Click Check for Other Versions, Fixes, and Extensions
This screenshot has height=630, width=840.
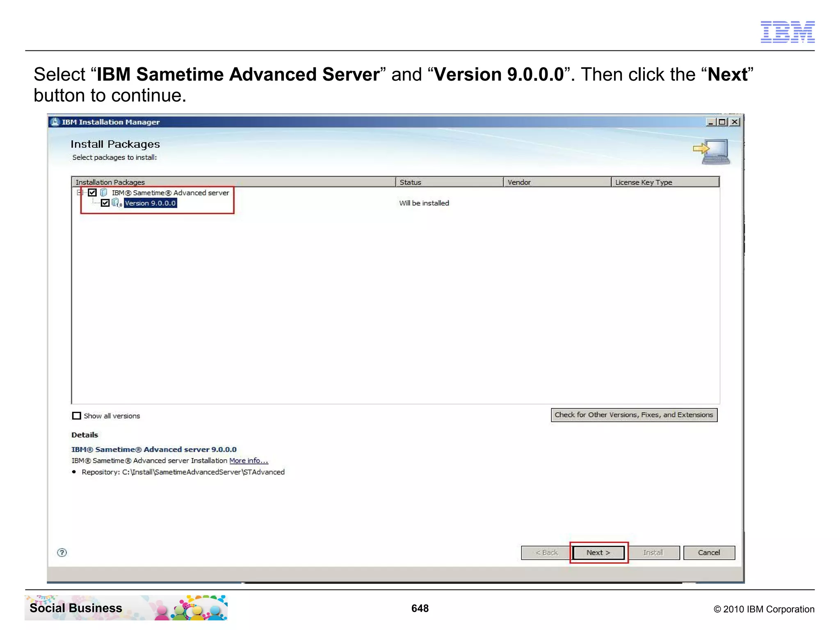point(634,415)
